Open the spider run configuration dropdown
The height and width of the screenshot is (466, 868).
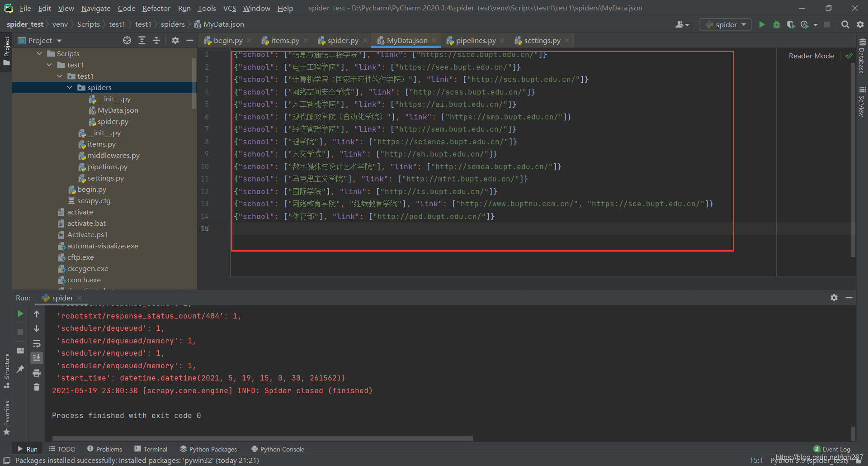[726, 24]
